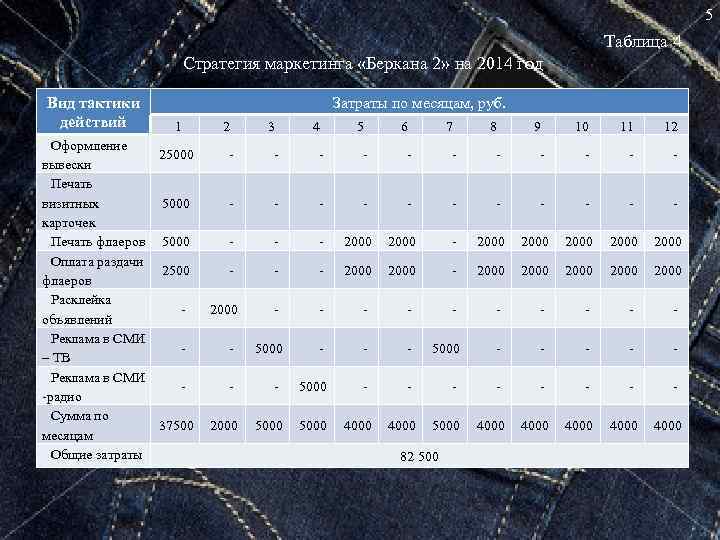Select month column header 12

click(671, 126)
